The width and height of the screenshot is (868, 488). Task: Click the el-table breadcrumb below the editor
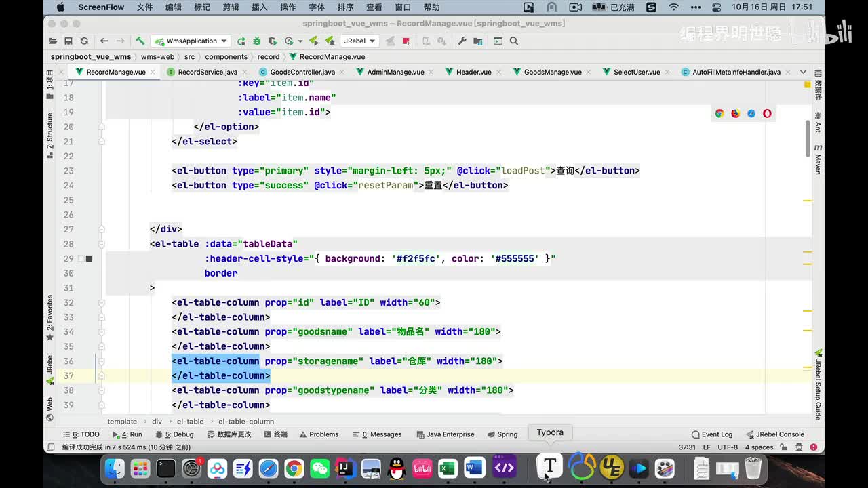[190, 422]
